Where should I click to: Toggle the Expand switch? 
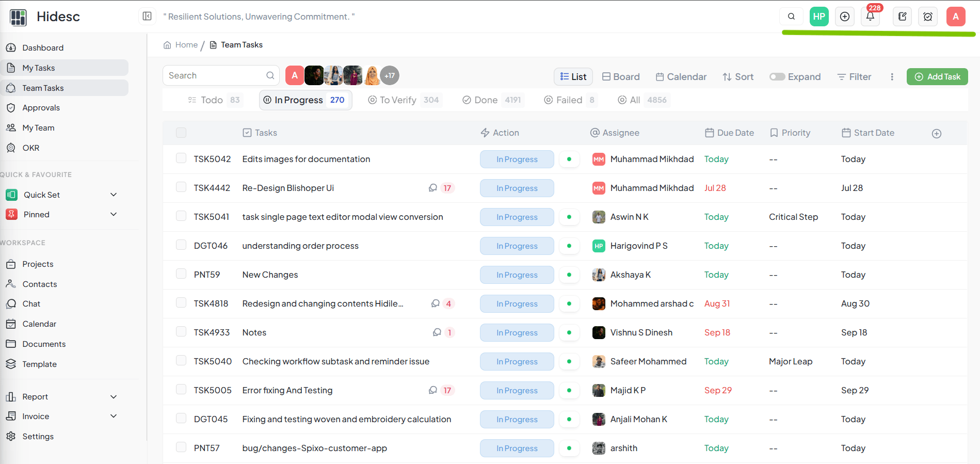(777, 77)
